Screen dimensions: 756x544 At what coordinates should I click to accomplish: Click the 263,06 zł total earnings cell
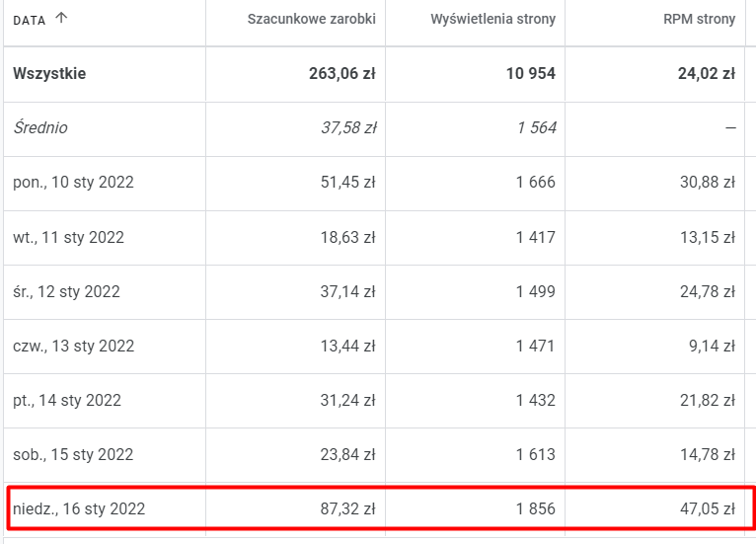tap(342, 73)
